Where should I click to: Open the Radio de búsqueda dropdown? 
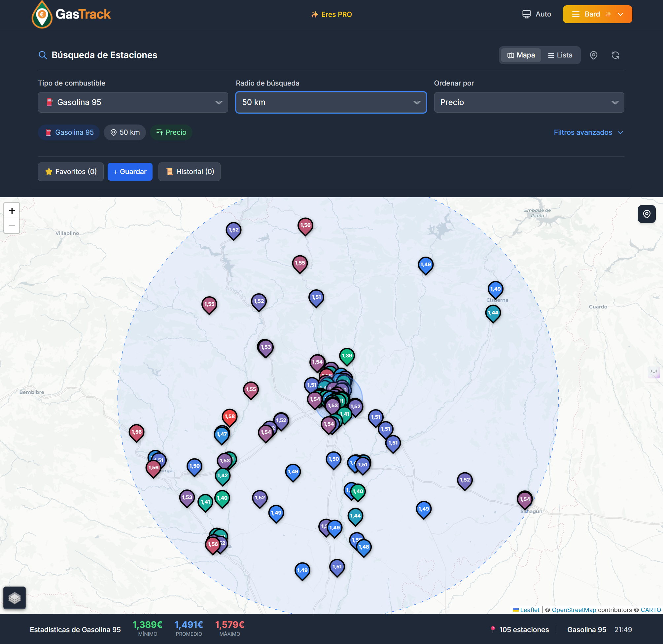tap(331, 102)
